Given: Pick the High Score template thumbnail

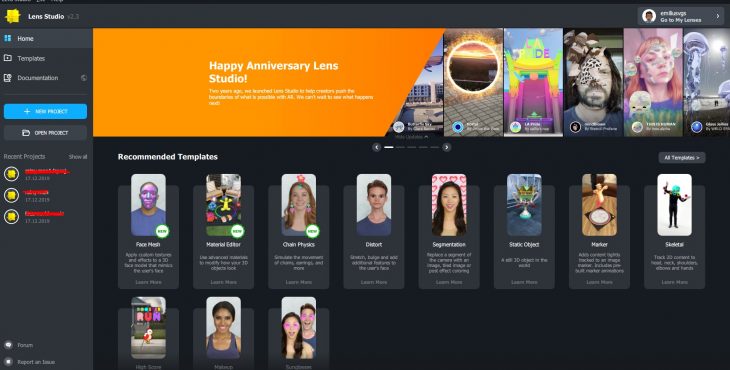Looking at the screenshot, I should (x=148, y=328).
